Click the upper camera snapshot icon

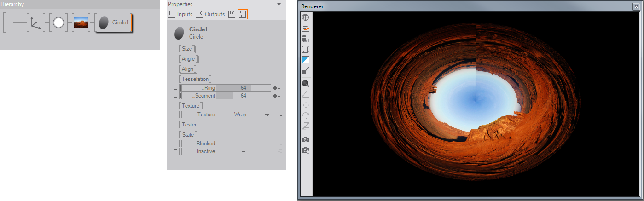[x=306, y=139]
